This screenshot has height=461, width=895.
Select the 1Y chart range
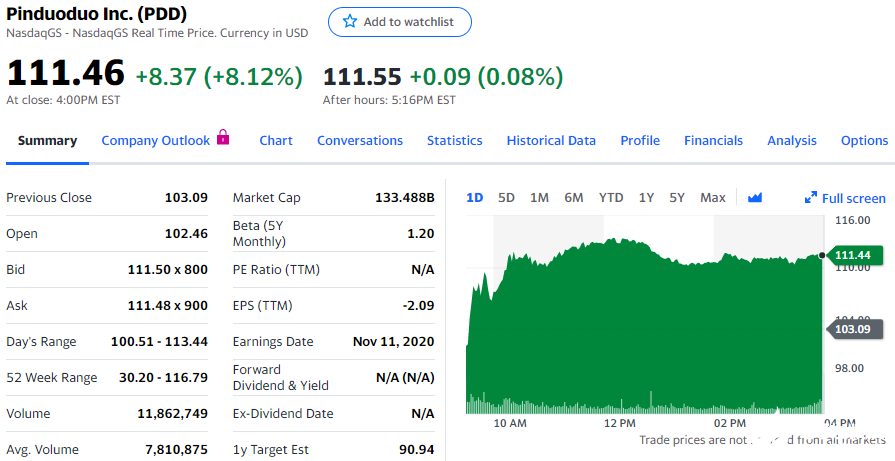pyautogui.click(x=646, y=197)
